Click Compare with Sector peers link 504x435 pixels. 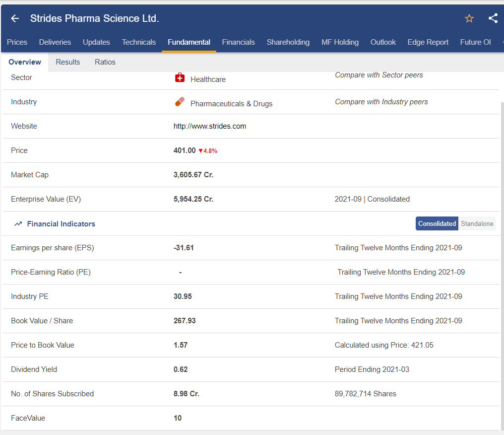[x=379, y=75]
